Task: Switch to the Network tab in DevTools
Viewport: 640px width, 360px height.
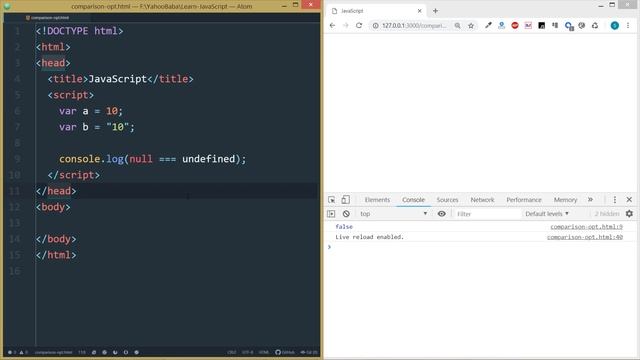Action: pos(482,200)
